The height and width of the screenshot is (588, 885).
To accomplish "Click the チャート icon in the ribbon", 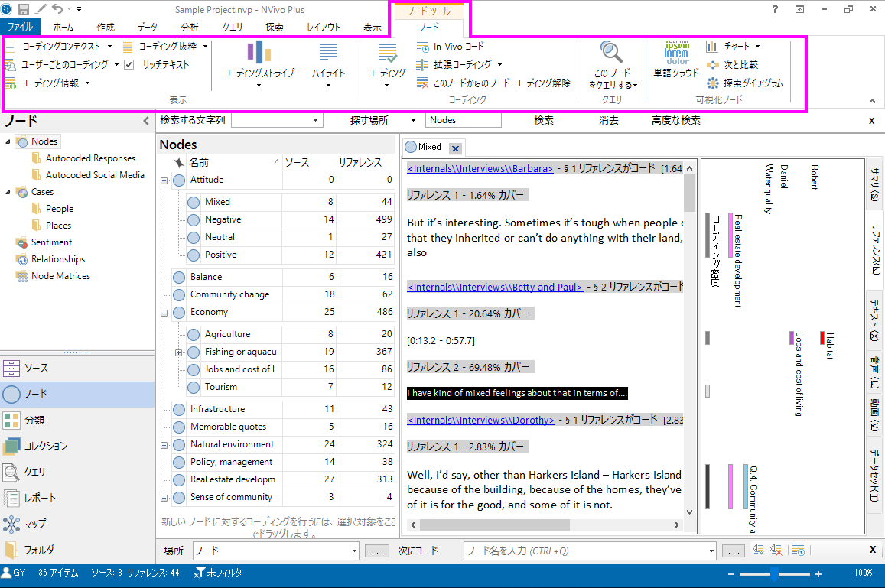I will click(x=711, y=47).
